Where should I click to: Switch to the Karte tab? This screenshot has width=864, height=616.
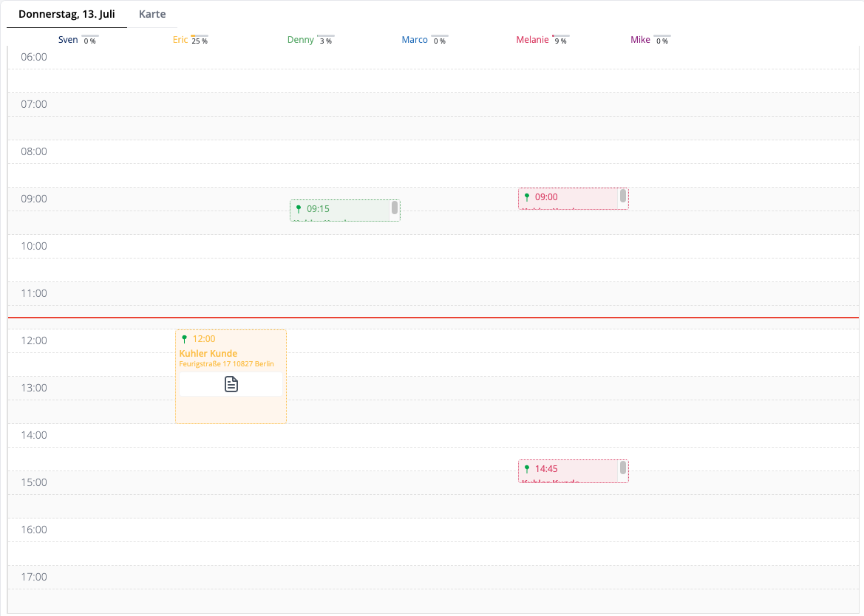(x=152, y=13)
